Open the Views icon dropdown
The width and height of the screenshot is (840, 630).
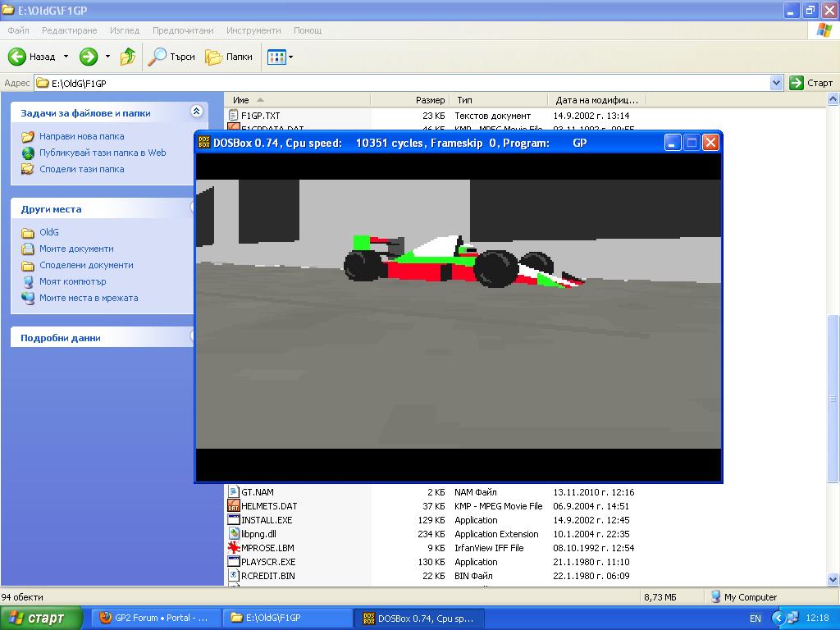280,57
